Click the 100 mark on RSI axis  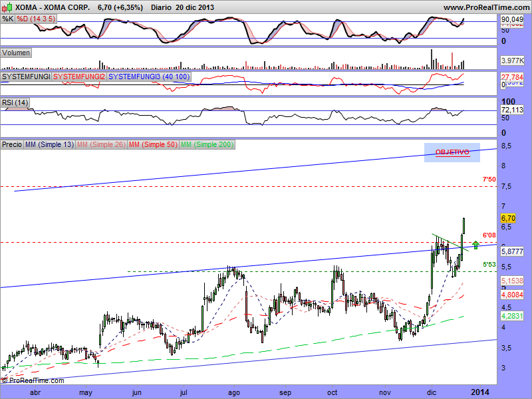(508, 102)
